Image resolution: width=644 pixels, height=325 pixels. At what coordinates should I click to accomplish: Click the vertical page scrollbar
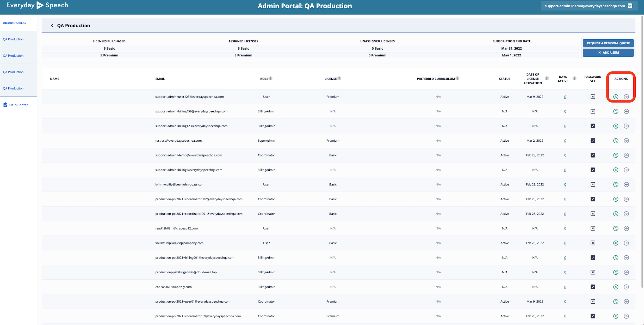click(x=642, y=151)
